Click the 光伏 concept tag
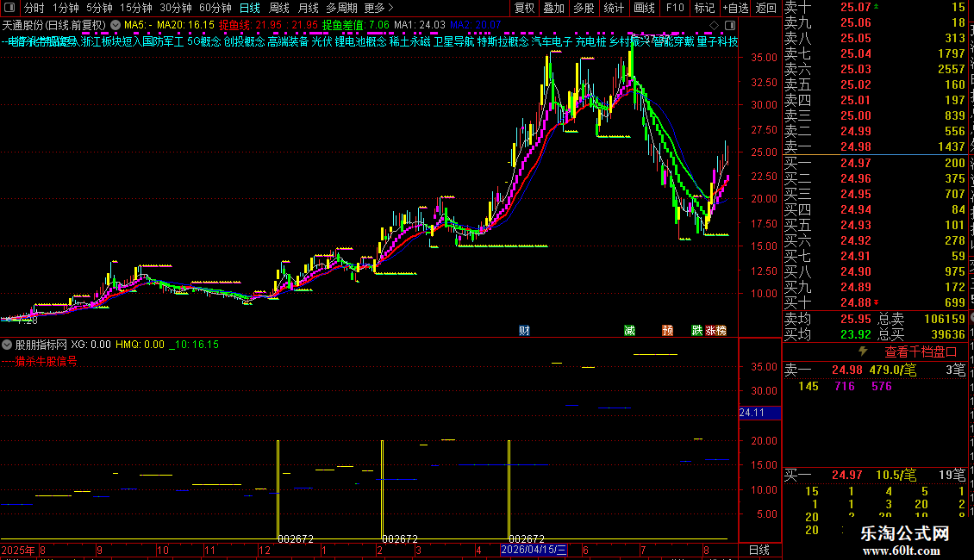 coord(322,41)
